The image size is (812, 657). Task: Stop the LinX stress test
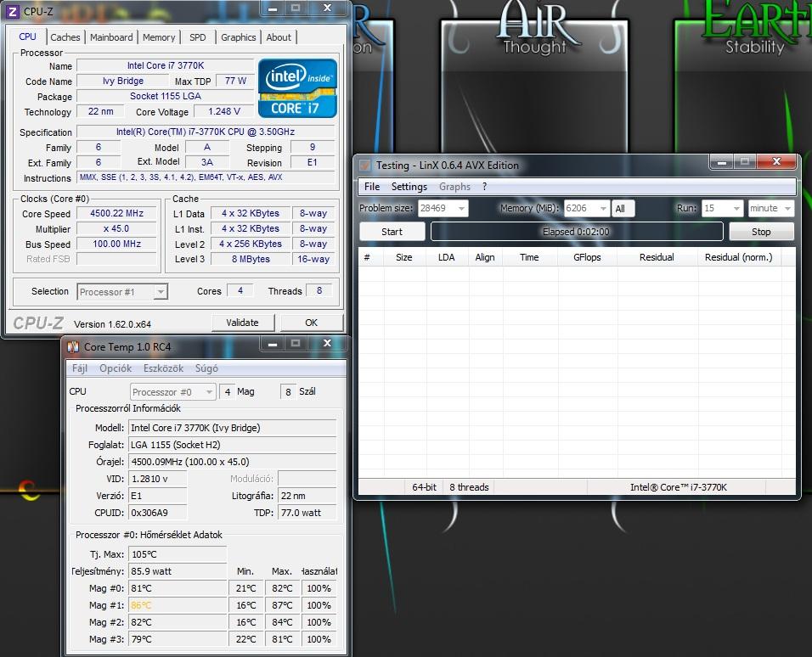[761, 232]
